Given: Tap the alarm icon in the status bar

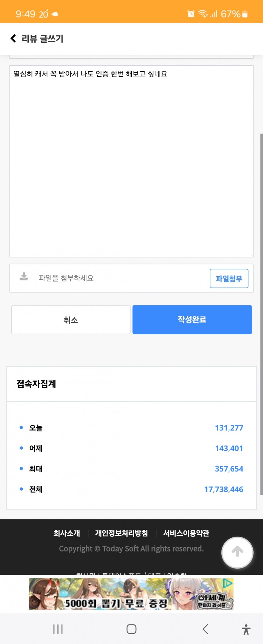Looking at the screenshot, I should pyautogui.click(x=191, y=14).
